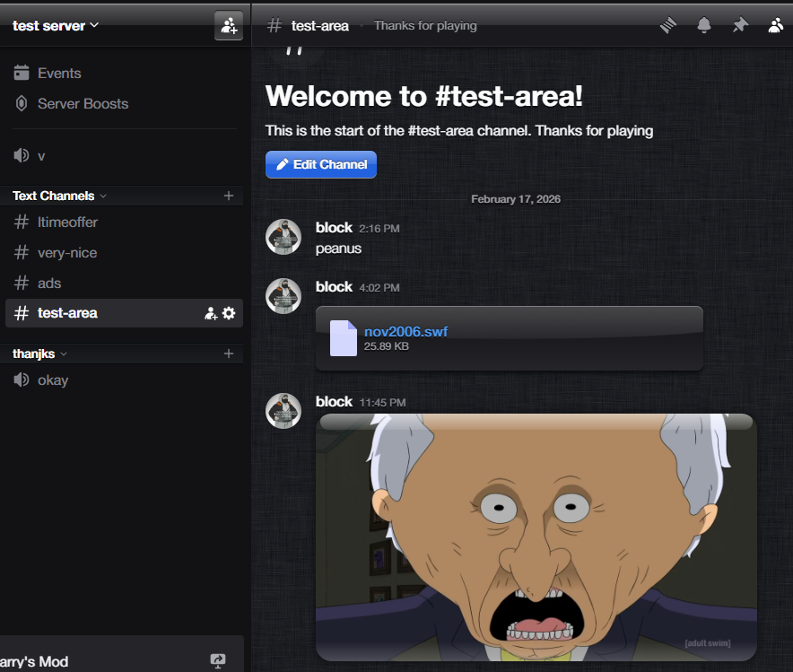Image resolution: width=793 pixels, height=672 pixels.
Task: Open block's avatar at 2:16 PM message
Action: point(283,237)
